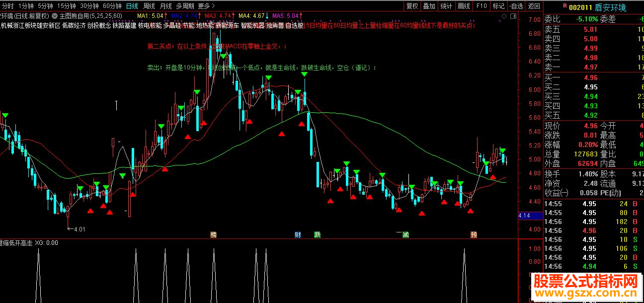Click the square window icon beside the diamond
The height and width of the screenshot is (303, 644).
tap(512, 16)
